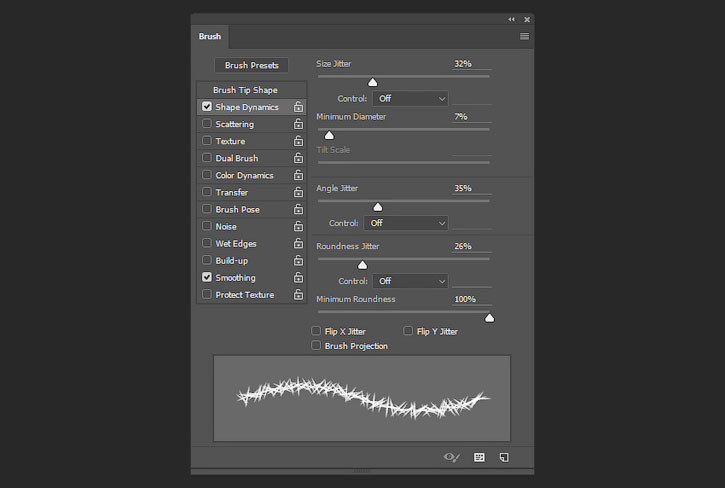Toggle the lock icon next to Brush Pose
725x488 pixels.
tap(298, 210)
